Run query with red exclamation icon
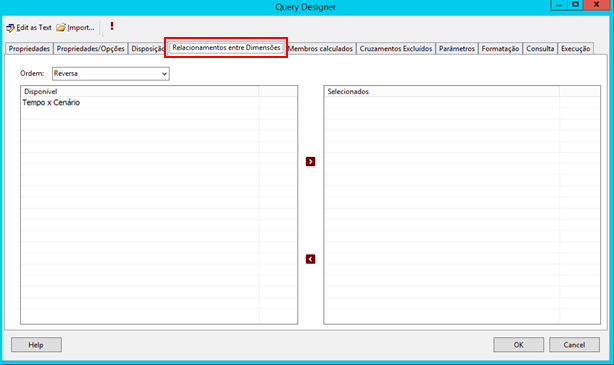Screen dimensions: 614x365 (x=112, y=26)
